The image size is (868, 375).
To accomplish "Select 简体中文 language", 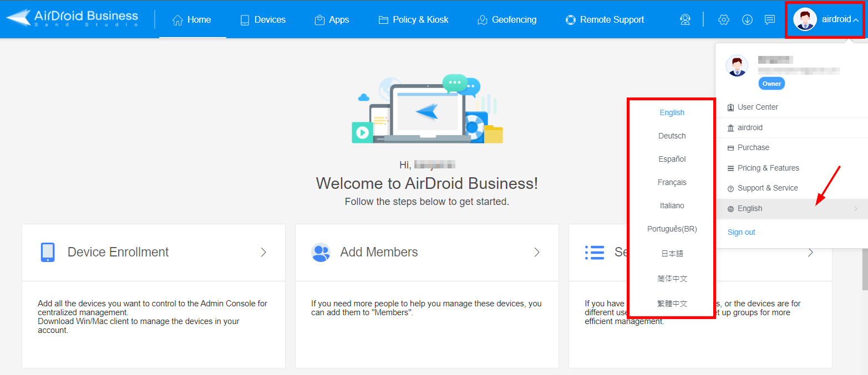I will (672, 279).
